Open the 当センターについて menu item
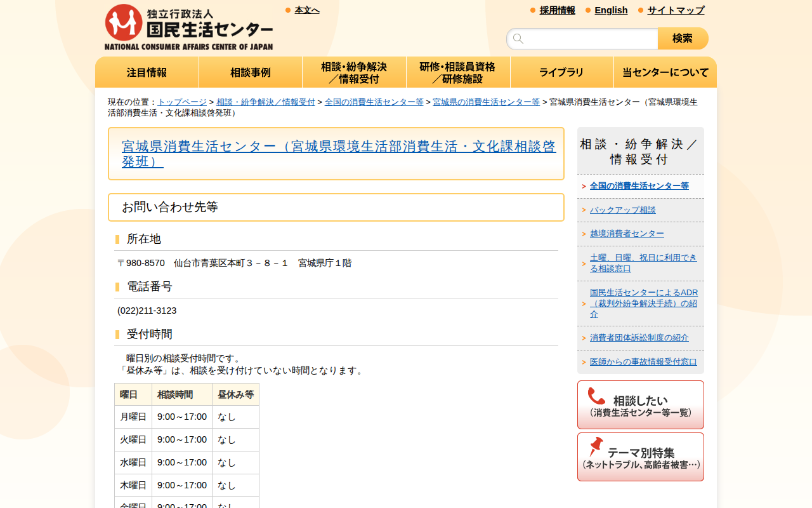This screenshot has width=812, height=508. tap(665, 72)
